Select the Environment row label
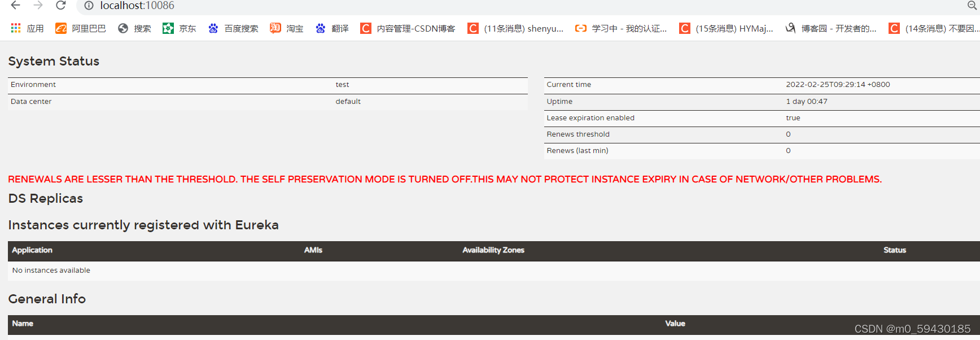The height and width of the screenshot is (340, 980). (x=33, y=85)
